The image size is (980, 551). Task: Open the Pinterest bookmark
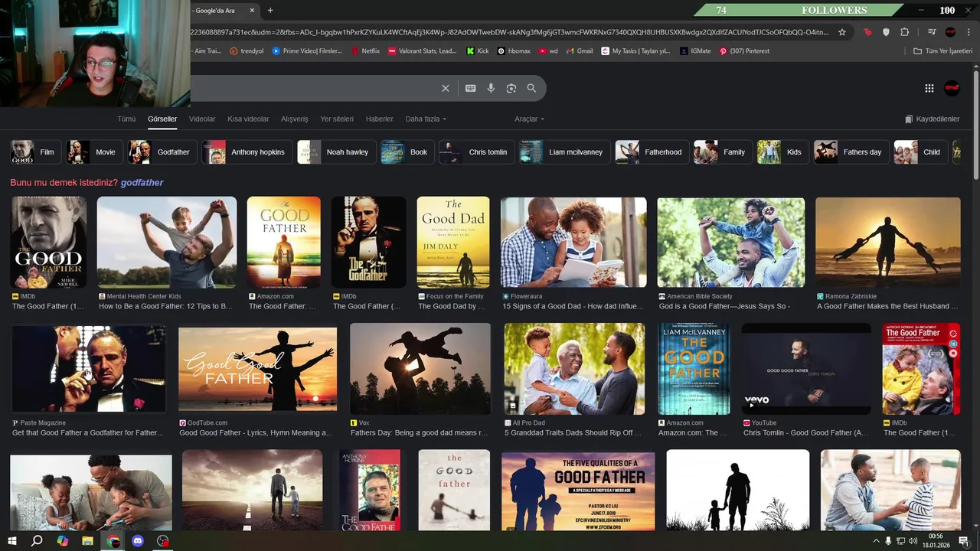point(744,51)
